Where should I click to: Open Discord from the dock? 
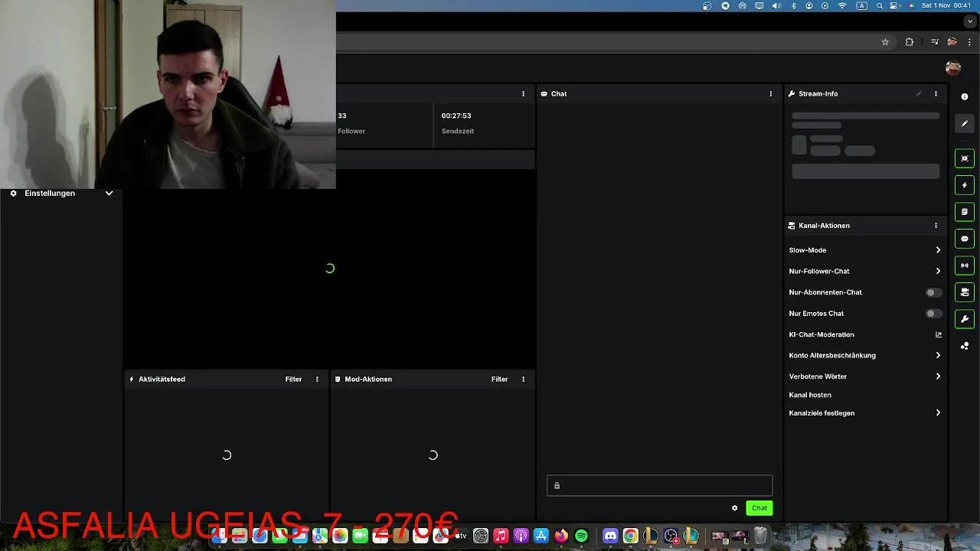coord(610,536)
